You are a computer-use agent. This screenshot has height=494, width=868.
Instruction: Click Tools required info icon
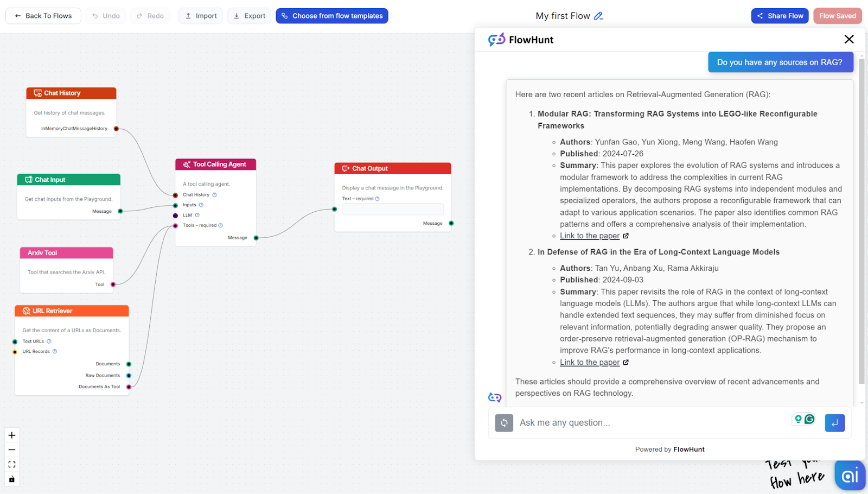[220, 225]
